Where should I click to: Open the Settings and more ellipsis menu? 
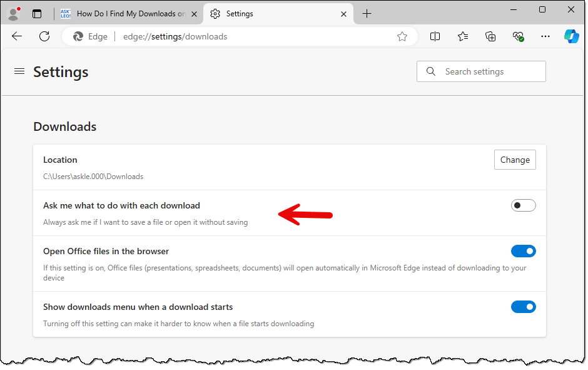click(x=545, y=36)
